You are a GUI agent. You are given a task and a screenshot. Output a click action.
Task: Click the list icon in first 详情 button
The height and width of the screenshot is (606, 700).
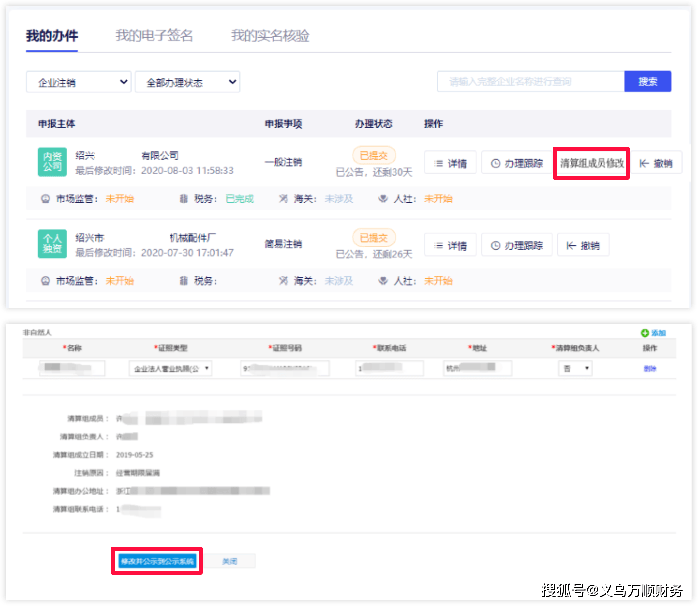(x=439, y=163)
